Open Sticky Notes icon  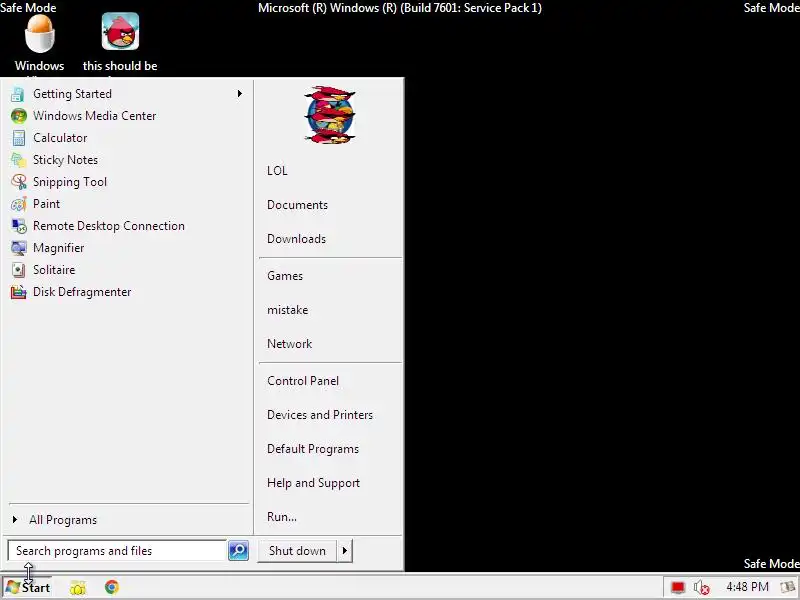click(18, 160)
